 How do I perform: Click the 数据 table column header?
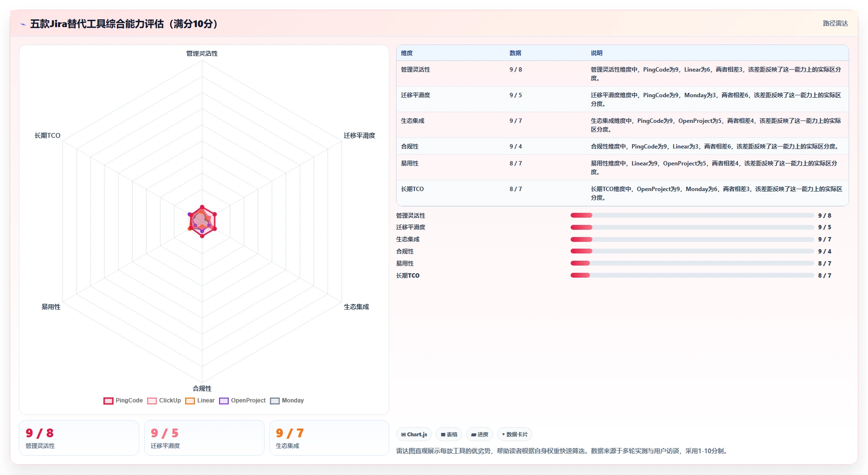(x=515, y=53)
